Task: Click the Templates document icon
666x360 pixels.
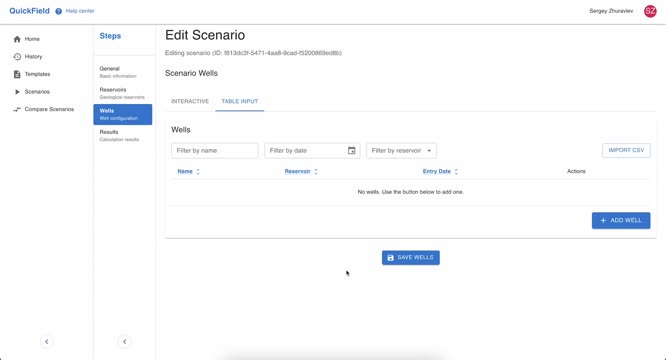Action: (x=17, y=74)
